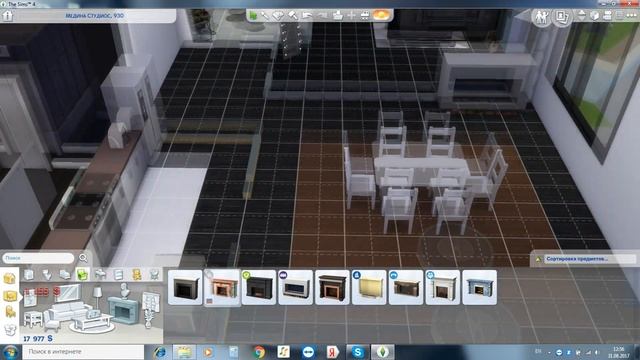640x360 pixels.
Task: Pick the Eyedropper tool in build toolbar
Action: coord(265,16)
